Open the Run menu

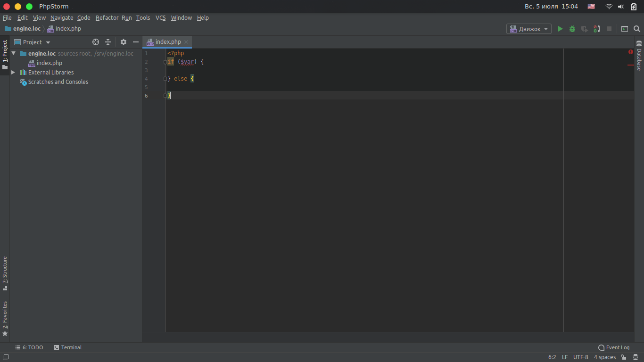[127, 17]
